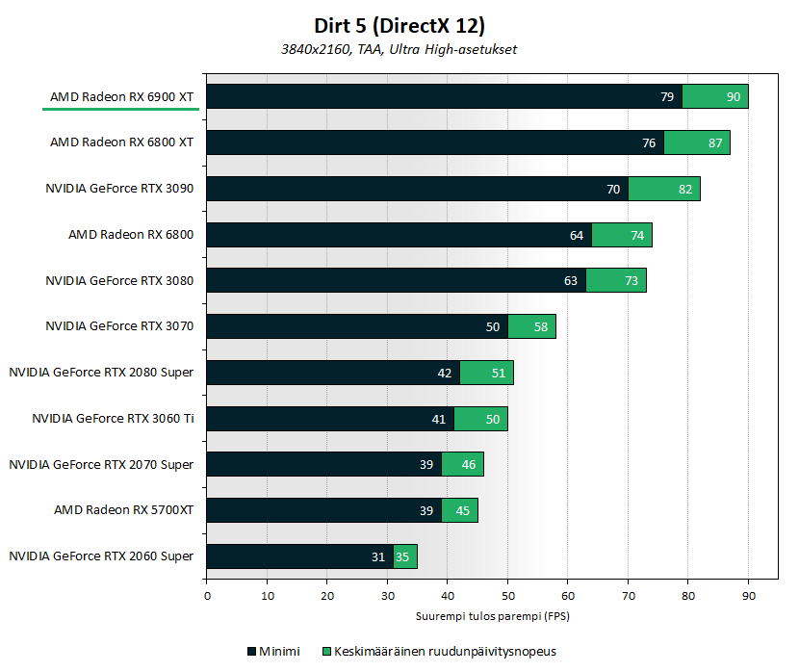Select the RTX 3090 minimum bar value 70

pos(613,189)
